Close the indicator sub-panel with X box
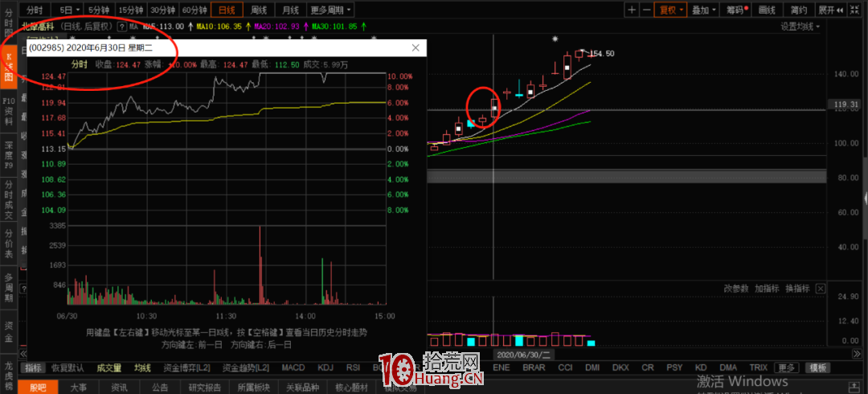 [x=821, y=289]
